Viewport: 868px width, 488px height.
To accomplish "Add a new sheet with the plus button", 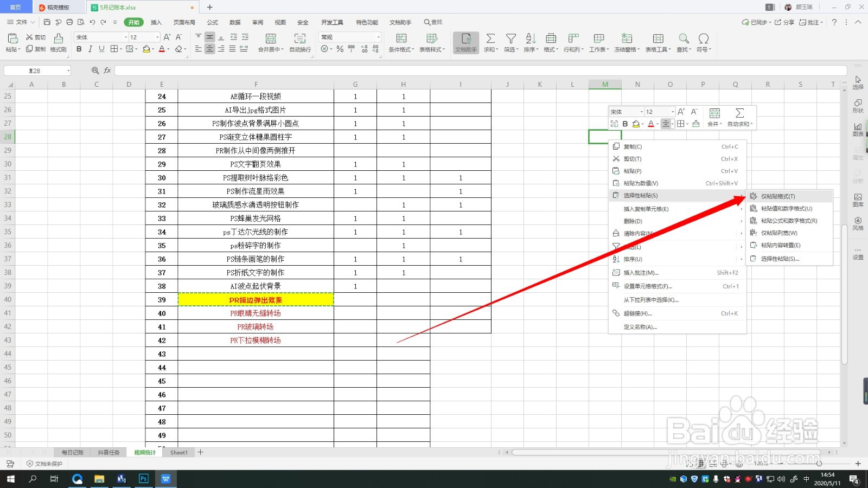I will point(201,452).
